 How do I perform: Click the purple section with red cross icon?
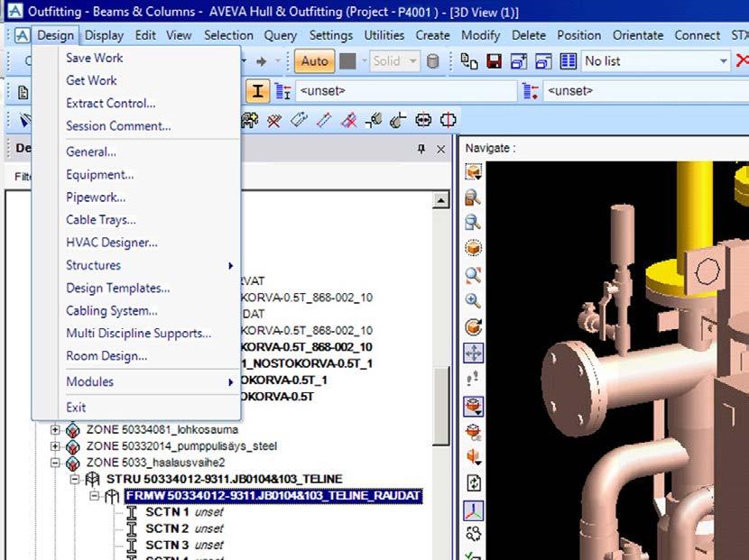tap(349, 120)
